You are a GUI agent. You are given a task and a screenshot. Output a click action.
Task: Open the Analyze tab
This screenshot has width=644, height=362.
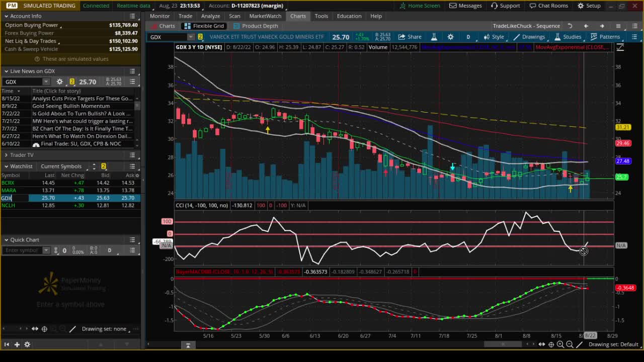click(210, 16)
